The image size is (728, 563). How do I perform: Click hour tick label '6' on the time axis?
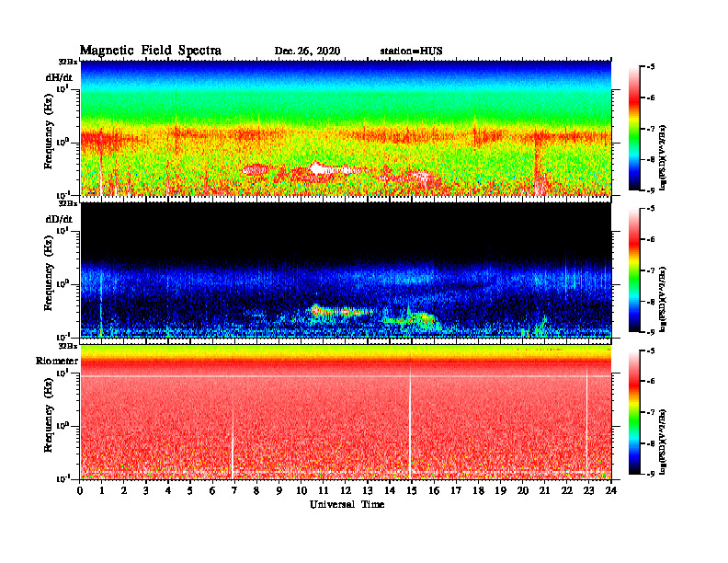(x=212, y=490)
